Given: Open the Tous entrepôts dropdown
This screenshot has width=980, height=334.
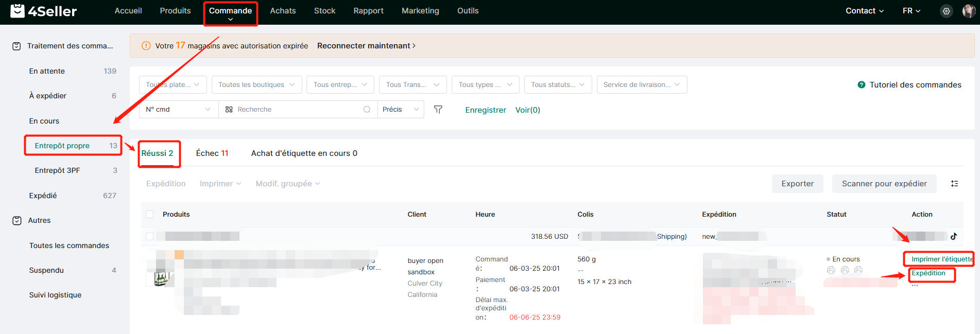Looking at the screenshot, I should (x=340, y=85).
